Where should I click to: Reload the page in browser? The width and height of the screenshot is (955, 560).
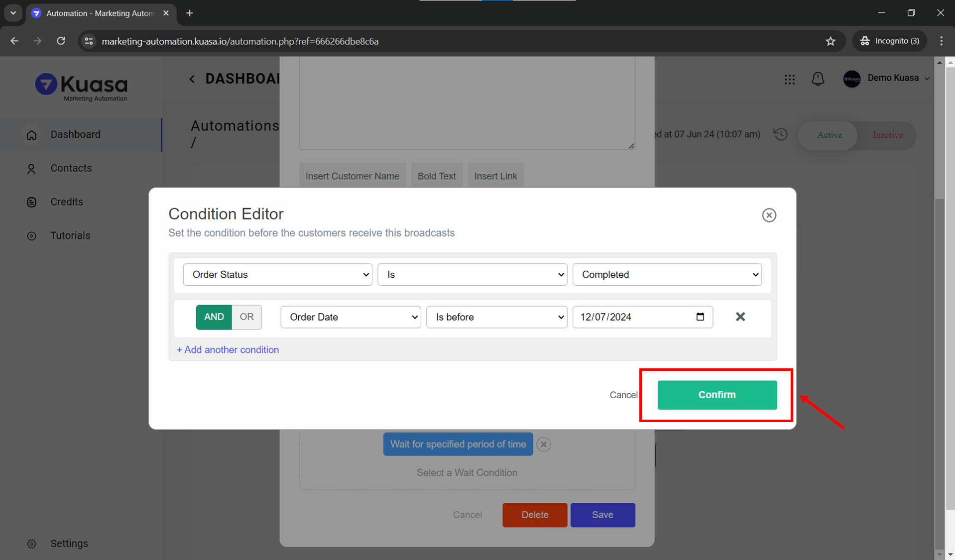pyautogui.click(x=61, y=41)
